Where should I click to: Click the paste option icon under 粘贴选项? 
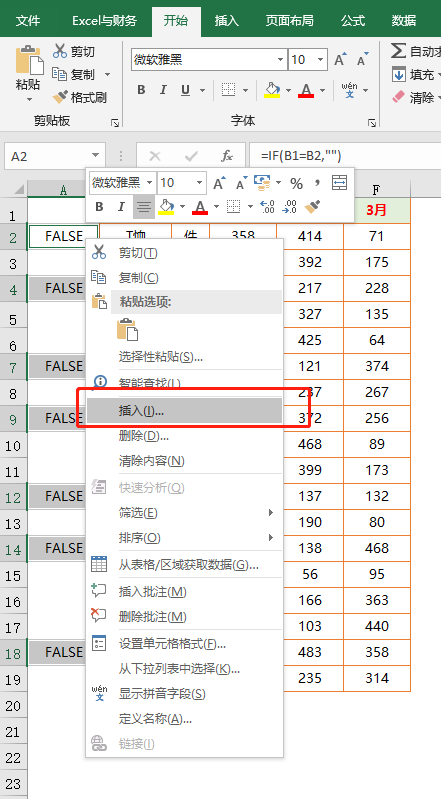127,330
